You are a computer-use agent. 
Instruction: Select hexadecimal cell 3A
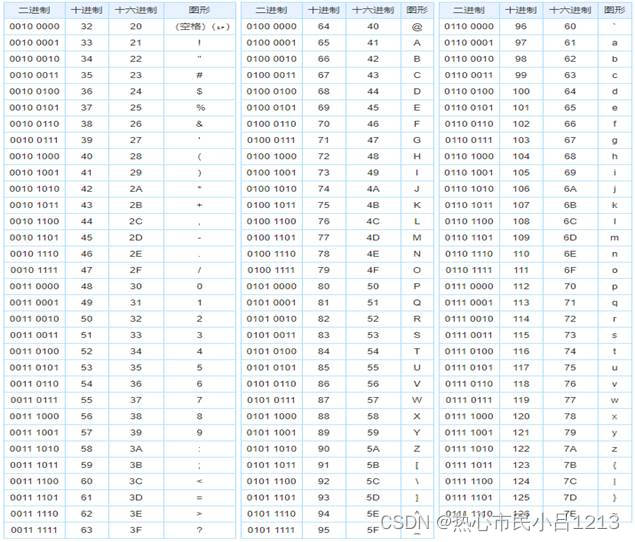[x=136, y=449]
